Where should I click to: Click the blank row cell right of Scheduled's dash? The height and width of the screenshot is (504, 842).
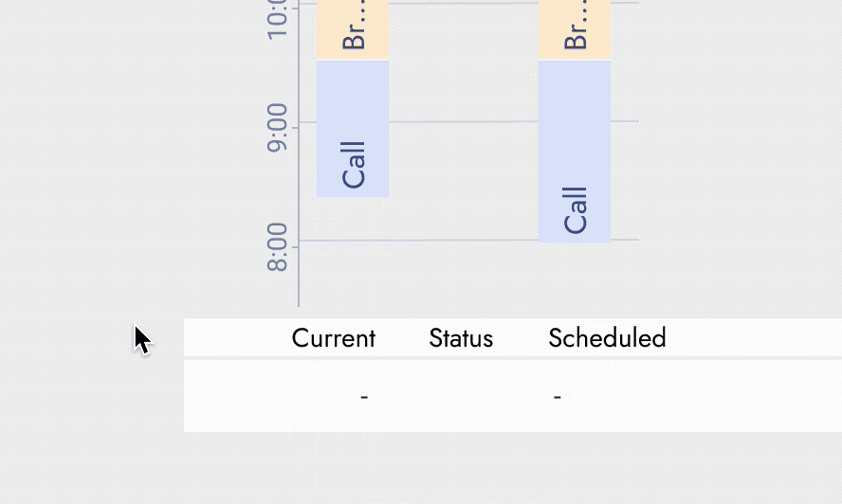pyautogui.click(x=721, y=396)
